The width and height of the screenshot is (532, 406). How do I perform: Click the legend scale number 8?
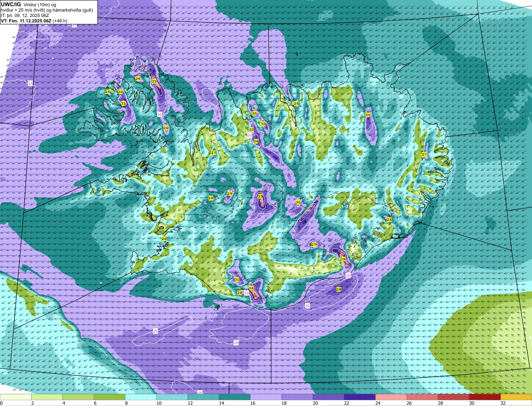click(126, 403)
